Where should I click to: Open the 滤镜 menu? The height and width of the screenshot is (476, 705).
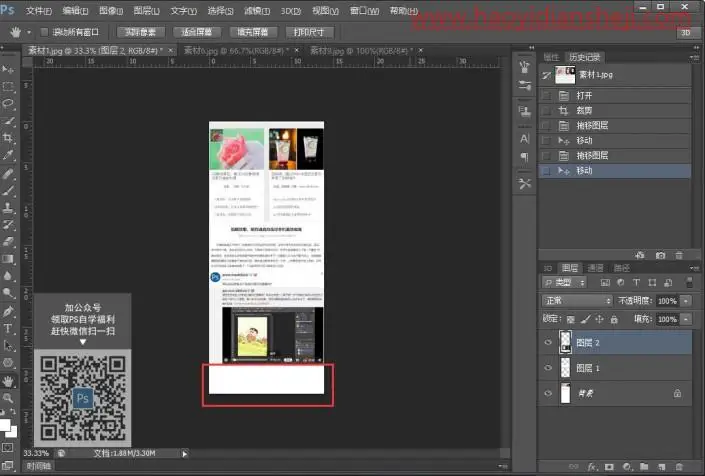tap(257, 10)
